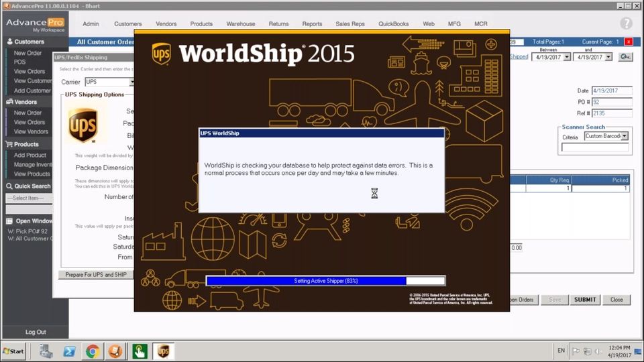Click the Products section cart icon
Viewport: 644px width, 362px height.
tap(9, 144)
